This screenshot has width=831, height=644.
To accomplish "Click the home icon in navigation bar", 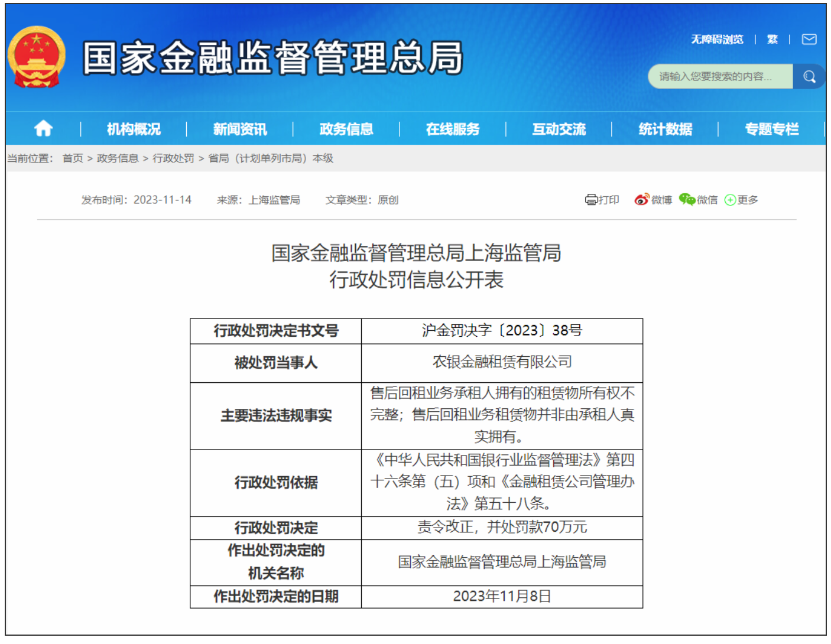I will point(43,128).
